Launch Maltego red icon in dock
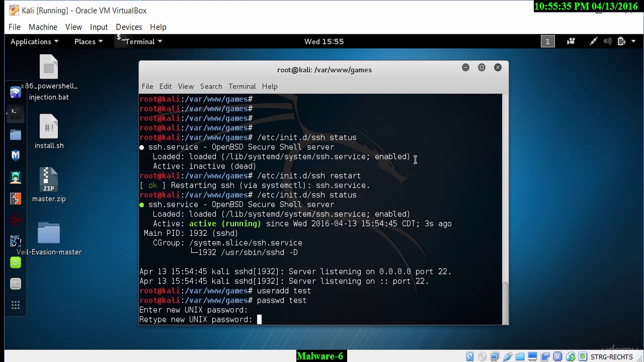The height and width of the screenshot is (362, 644). [x=16, y=220]
